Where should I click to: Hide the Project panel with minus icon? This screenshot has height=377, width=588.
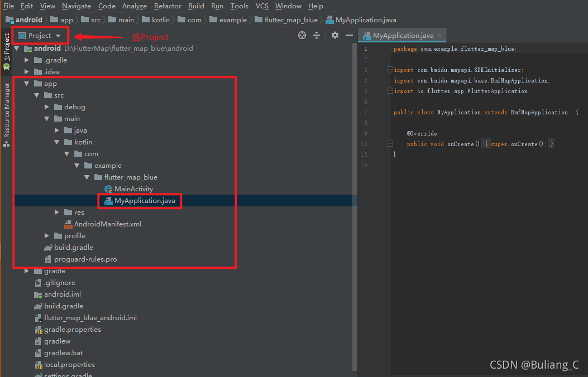click(x=350, y=35)
